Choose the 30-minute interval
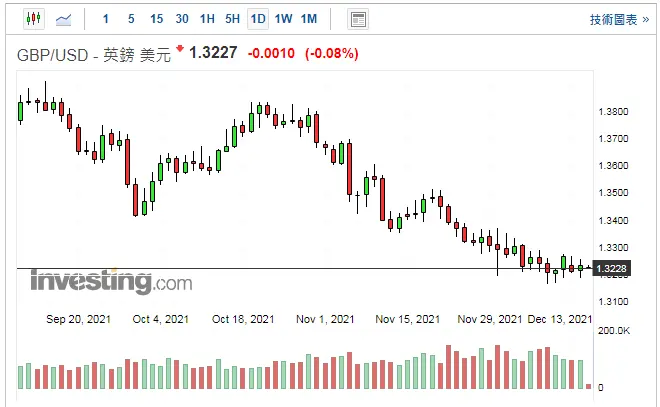The image size is (660, 407). [181, 19]
